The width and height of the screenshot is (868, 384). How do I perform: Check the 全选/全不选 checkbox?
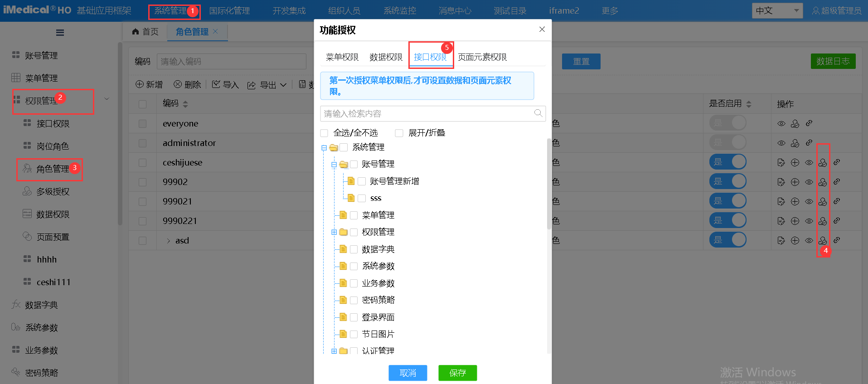point(325,133)
